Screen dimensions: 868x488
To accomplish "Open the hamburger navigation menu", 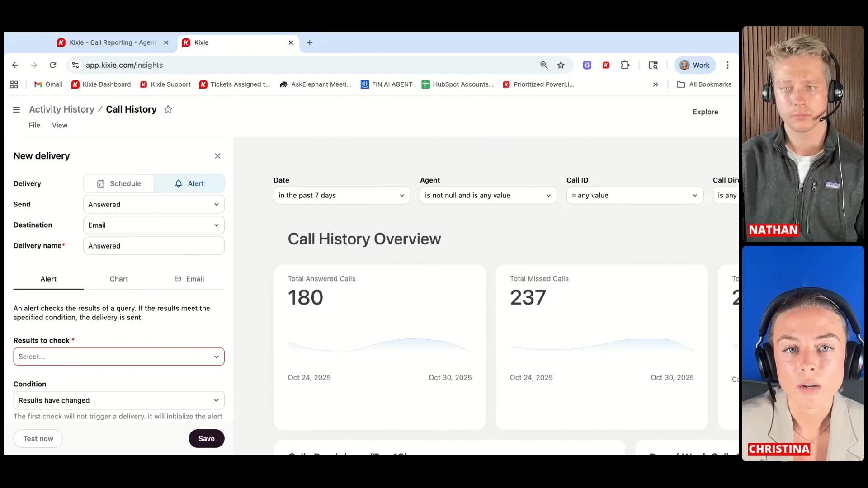I will [16, 110].
